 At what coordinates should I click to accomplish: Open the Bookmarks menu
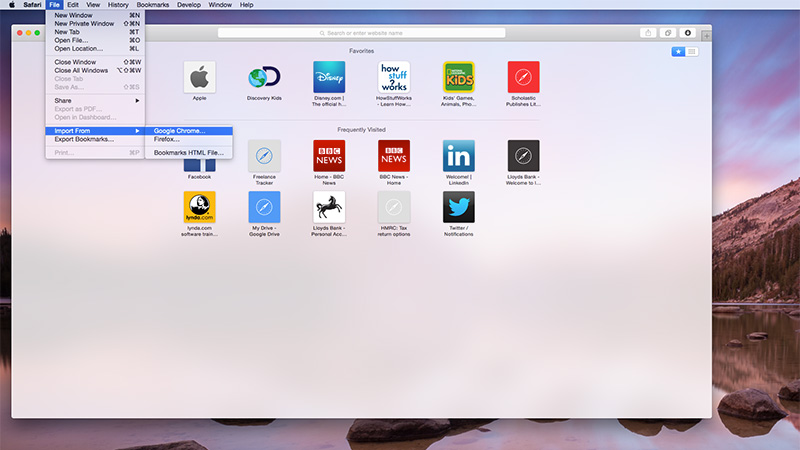(153, 5)
